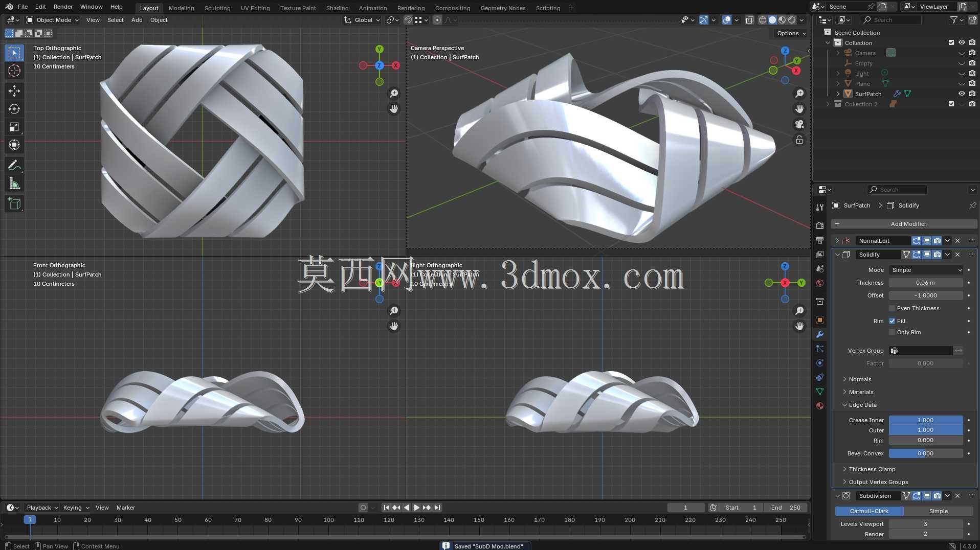Expand the Normals subpanel
Image resolution: width=980 pixels, height=550 pixels.
coord(860,379)
